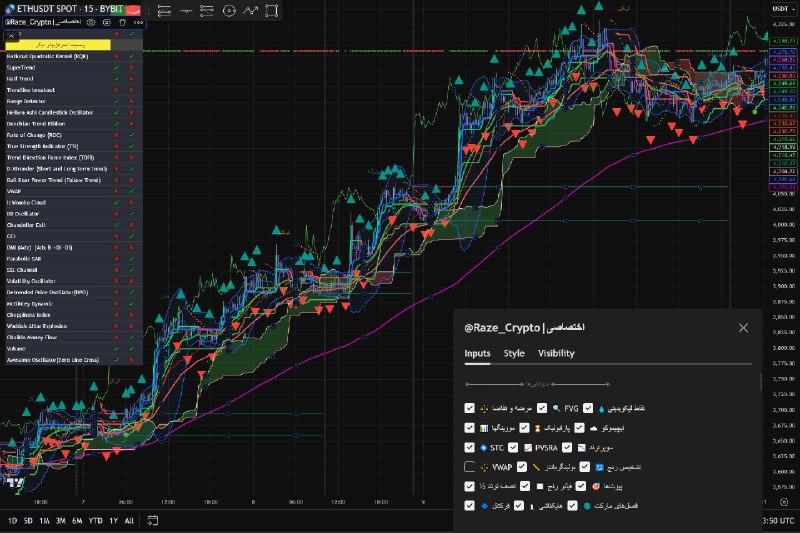Screen dimensions: 800x533
Task: Select the zigzag line tool in floating toolbar
Action: click(250, 11)
